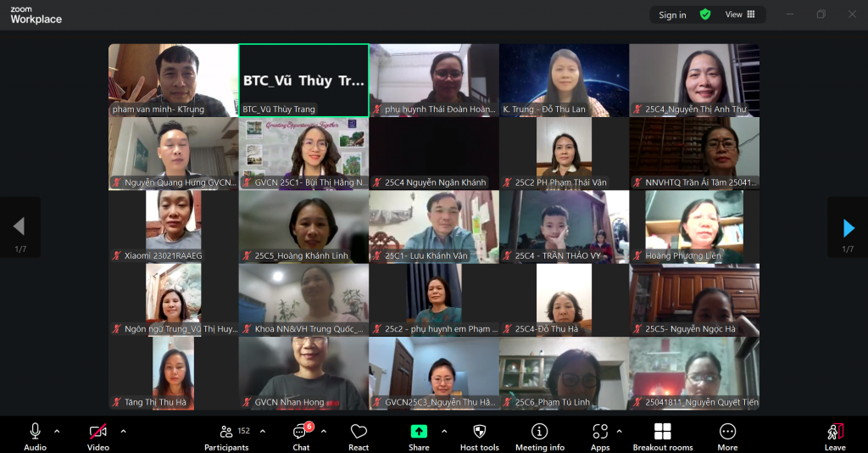Screen dimensions: 868x453
Task: Go to next page of participant videos
Action: (848, 227)
